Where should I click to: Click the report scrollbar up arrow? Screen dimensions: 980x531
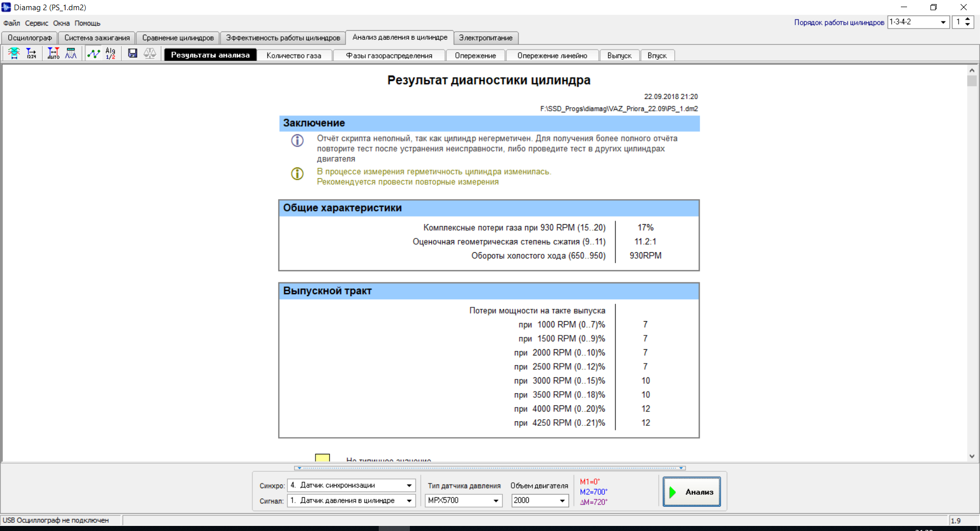point(972,70)
